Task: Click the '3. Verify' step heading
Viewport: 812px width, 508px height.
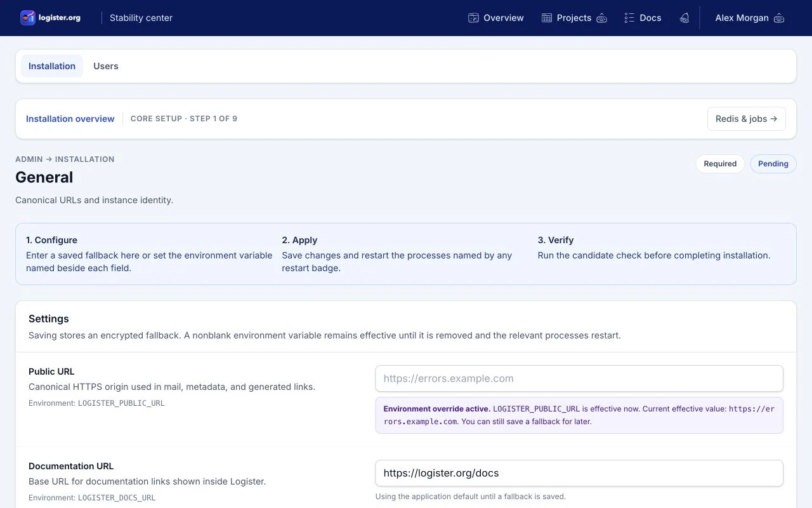Action: pyautogui.click(x=556, y=240)
